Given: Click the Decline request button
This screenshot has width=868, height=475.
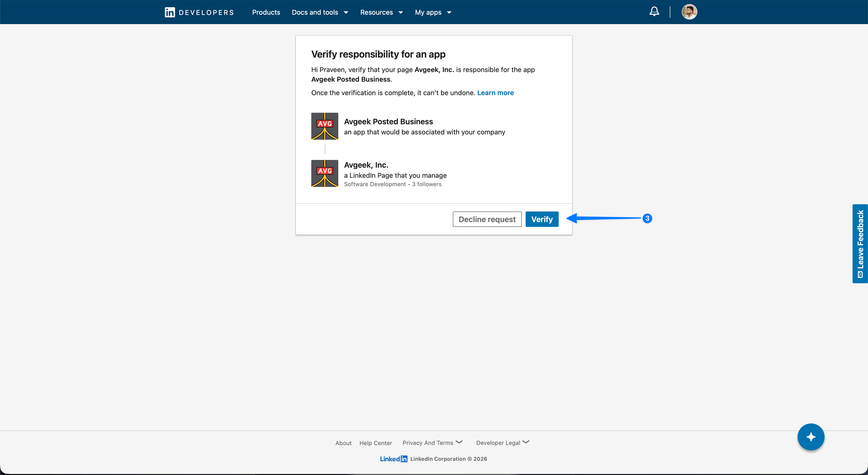Looking at the screenshot, I should [487, 219].
